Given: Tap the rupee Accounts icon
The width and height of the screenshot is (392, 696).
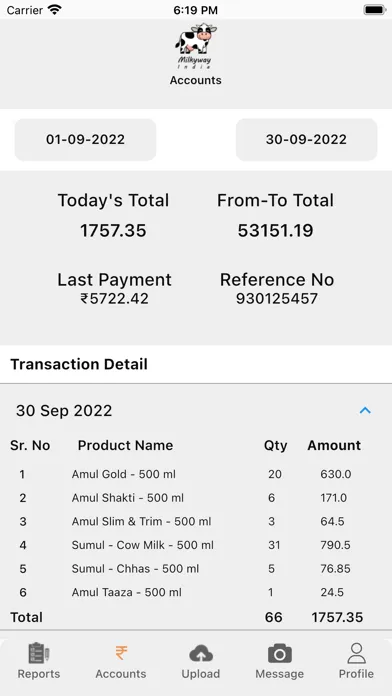Looking at the screenshot, I should pyautogui.click(x=121, y=653).
